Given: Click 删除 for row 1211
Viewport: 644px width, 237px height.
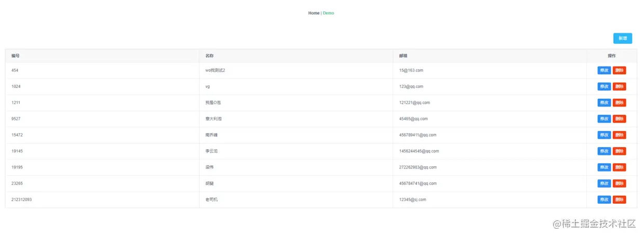Looking at the screenshot, I should (619, 102).
